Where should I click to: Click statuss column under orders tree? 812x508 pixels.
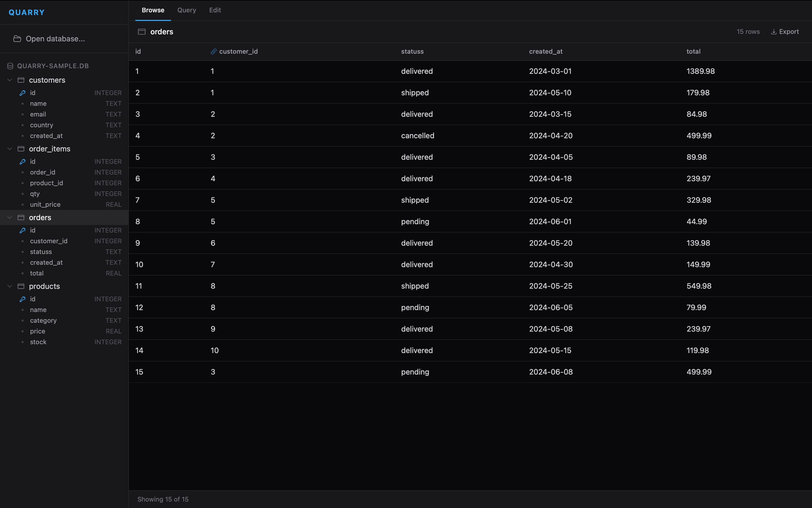pyautogui.click(x=64, y=252)
